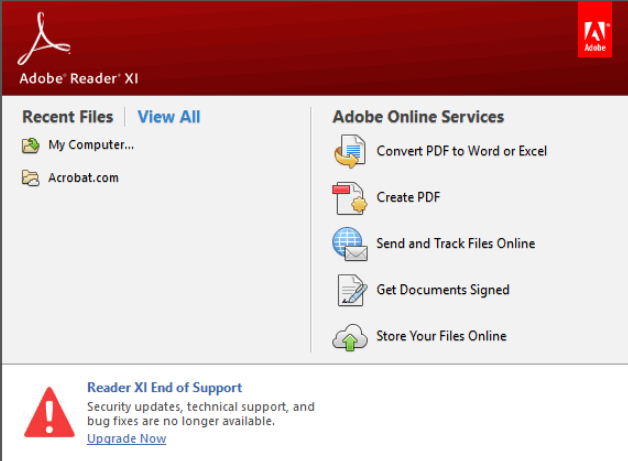
Task: Click the Convert PDF to Word icon
Action: 350,151
